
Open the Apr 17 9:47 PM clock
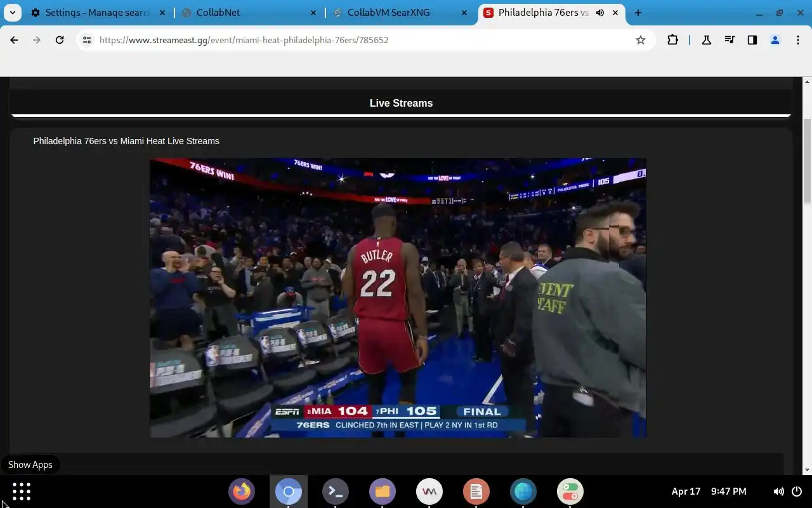click(x=709, y=491)
